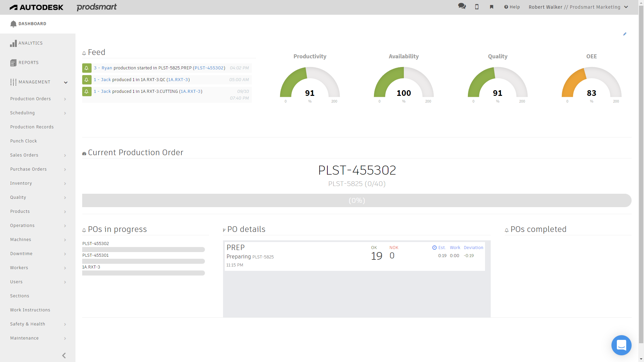Click the Dashboard bell icon
The height and width of the screenshot is (362, 644).
point(13,23)
